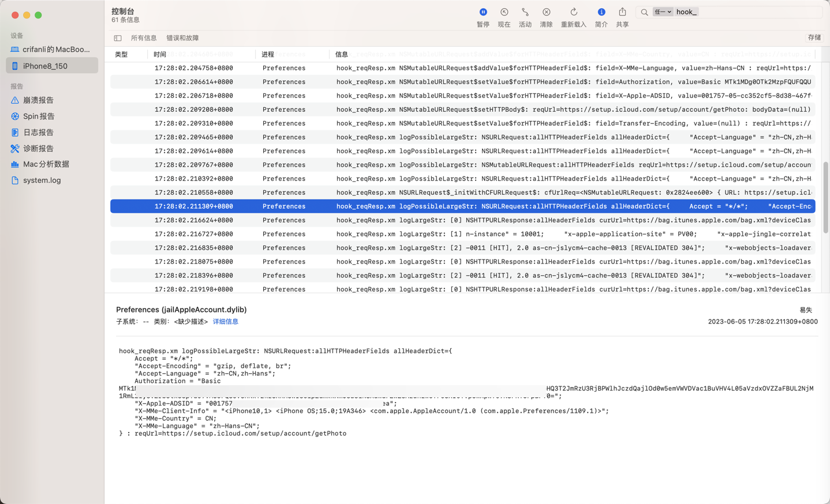Select log row at 17:28:02.216835+0800
830x504 pixels.
pyautogui.click(x=463, y=248)
